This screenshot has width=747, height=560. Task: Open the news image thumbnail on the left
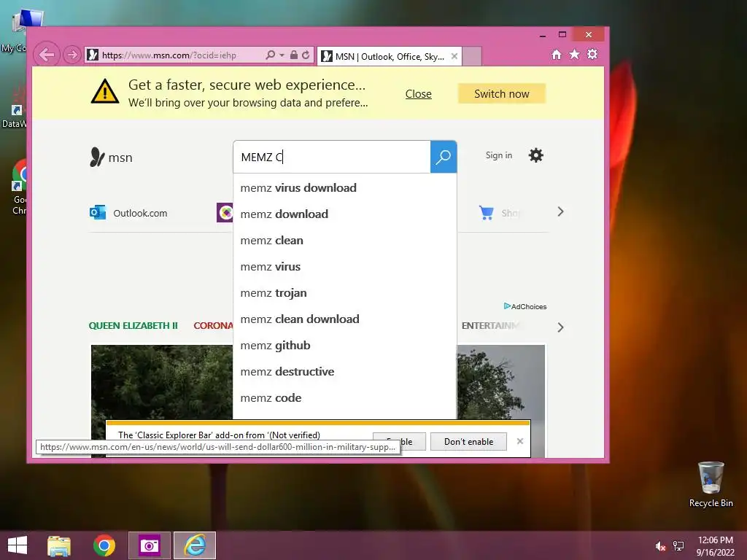(161, 382)
